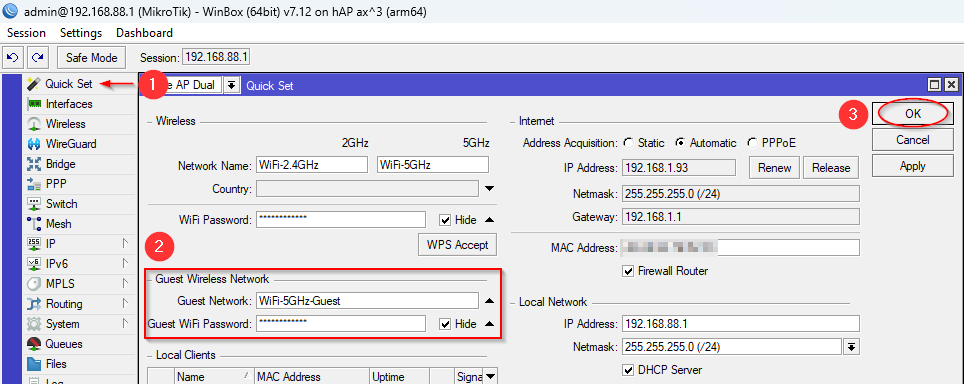Screen dimensions: 964x384
Task: Open the Local Clients column selector dropdown
Action: pyautogui.click(x=490, y=376)
